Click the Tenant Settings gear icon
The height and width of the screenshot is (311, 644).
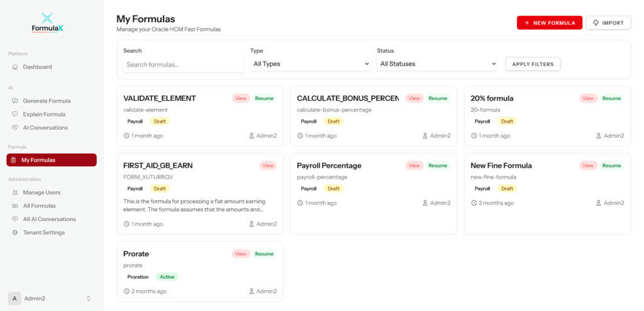point(15,232)
